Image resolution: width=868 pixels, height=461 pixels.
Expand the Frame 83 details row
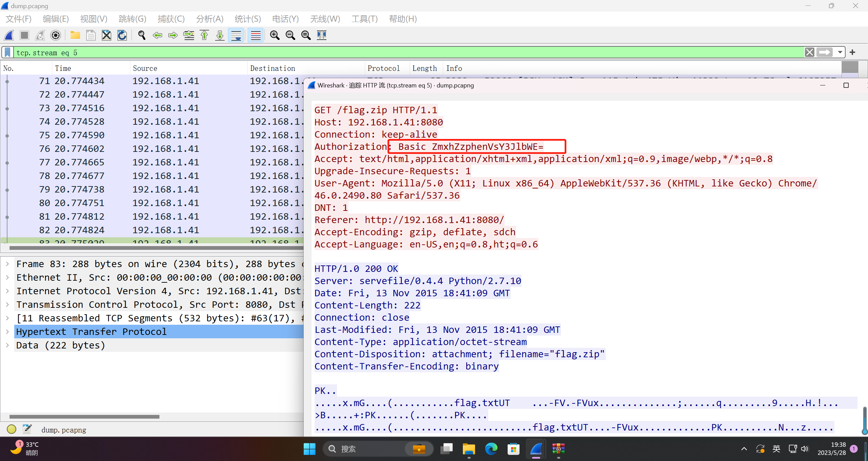click(7, 264)
